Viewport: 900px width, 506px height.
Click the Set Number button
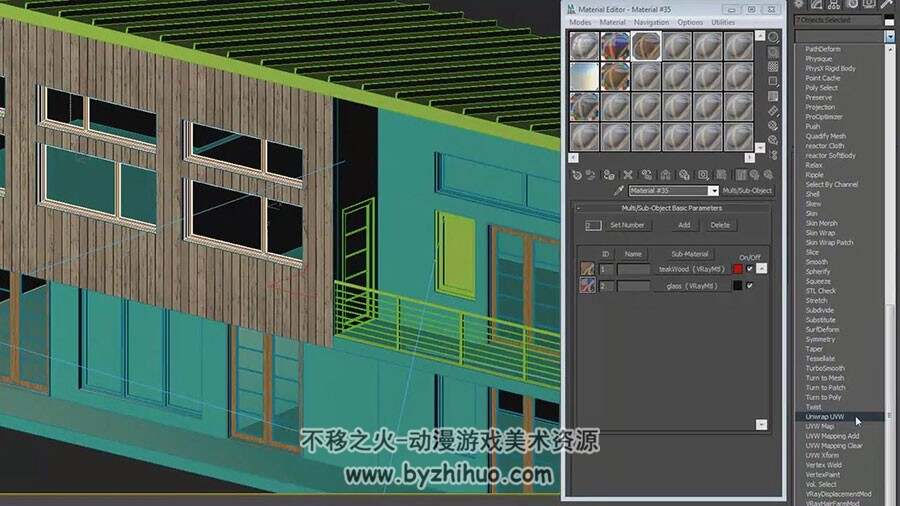(x=627, y=225)
